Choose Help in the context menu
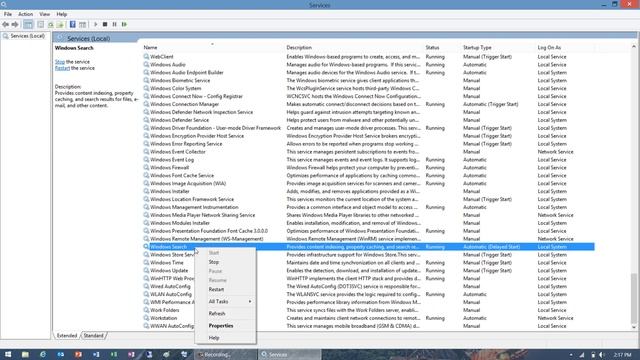Image resolution: width=640 pixels, height=360 pixels. (x=225, y=338)
